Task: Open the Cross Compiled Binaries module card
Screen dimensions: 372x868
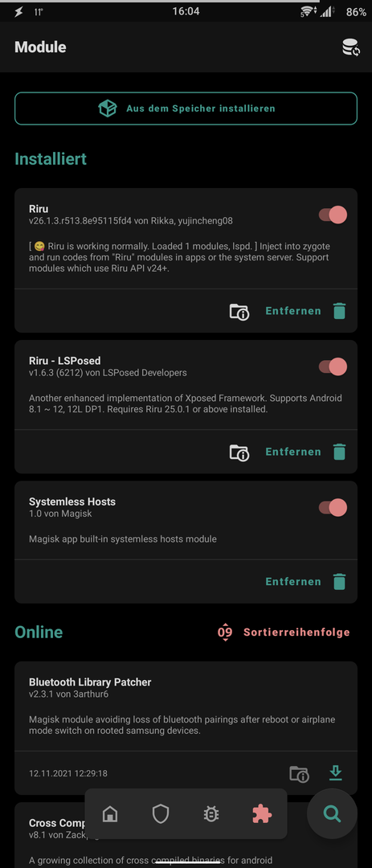Action: click(x=186, y=835)
